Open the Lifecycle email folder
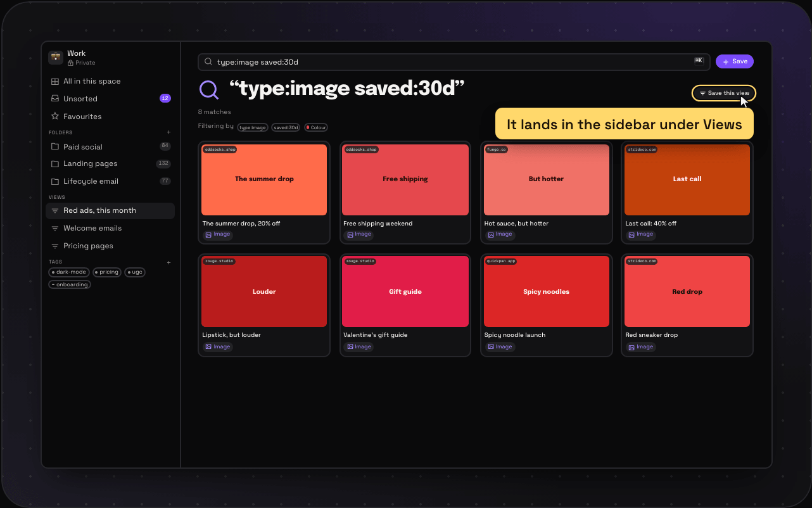Screen dimensions: 812x508 pyautogui.click(x=110, y=181)
